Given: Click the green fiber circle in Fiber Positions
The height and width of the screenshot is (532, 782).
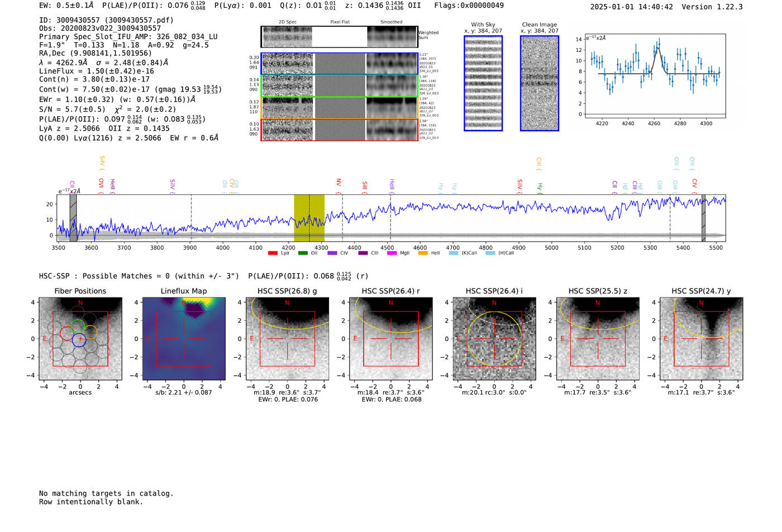Looking at the screenshot, I should (x=78, y=327).
